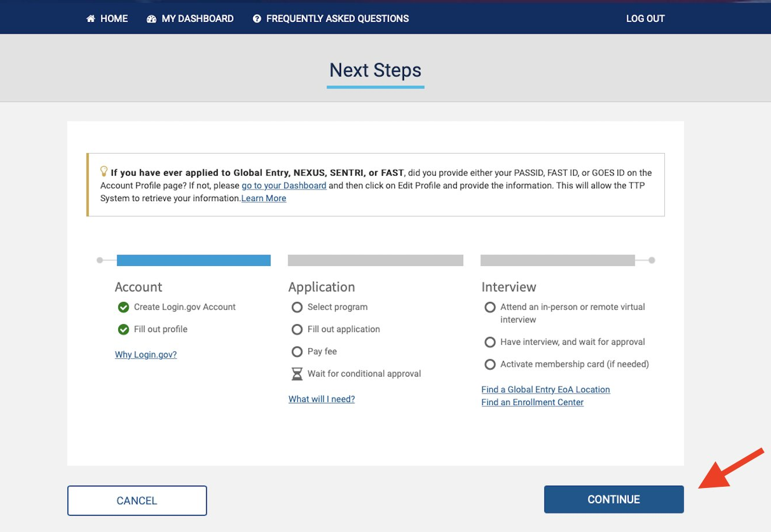Viewport: 771px width, 532px height.
Task: Open Find an Enrollment Center link
Action: coord(532,402)
